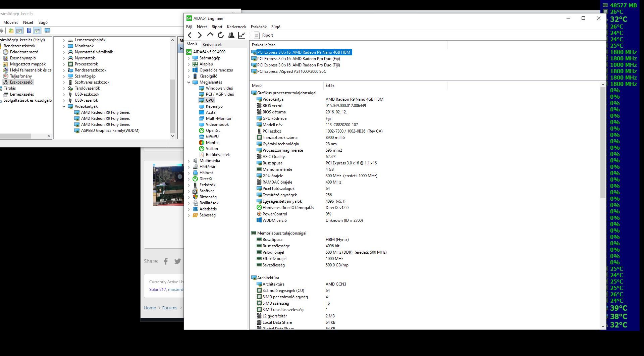This screenshot has height=356, width=644.
Task: Open the Vulkan tree entry
Action: pyautogui.click(x=212, y=149)
